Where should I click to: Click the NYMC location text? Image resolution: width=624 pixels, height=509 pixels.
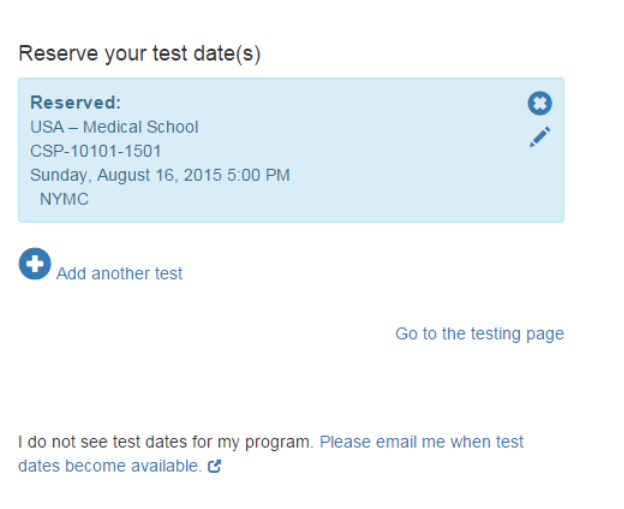64,199
